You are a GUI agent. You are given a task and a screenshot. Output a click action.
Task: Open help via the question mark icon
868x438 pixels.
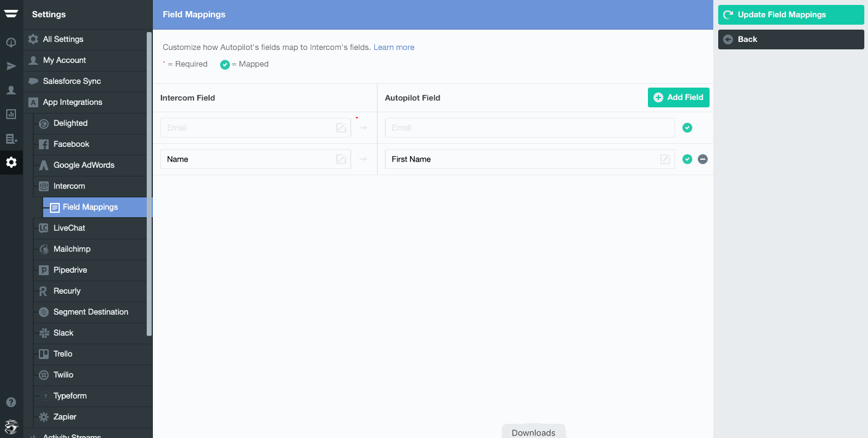click(x=11, y=402)
